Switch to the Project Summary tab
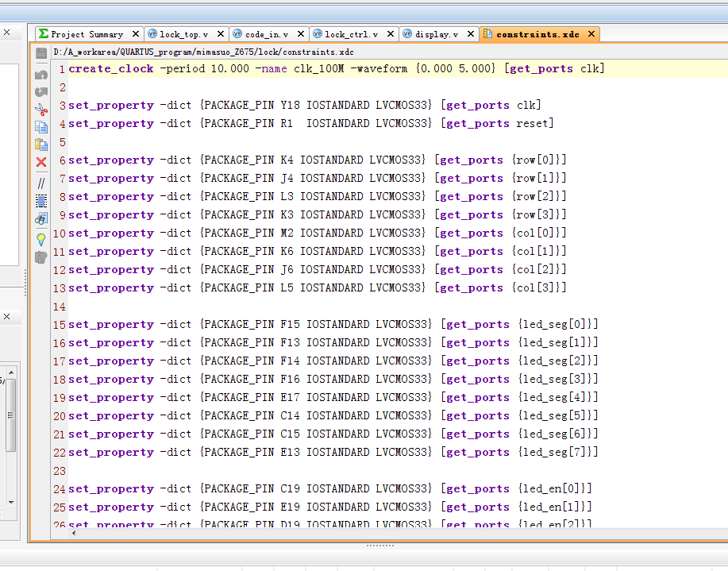728x571 pixels. [x=86, y=34]
